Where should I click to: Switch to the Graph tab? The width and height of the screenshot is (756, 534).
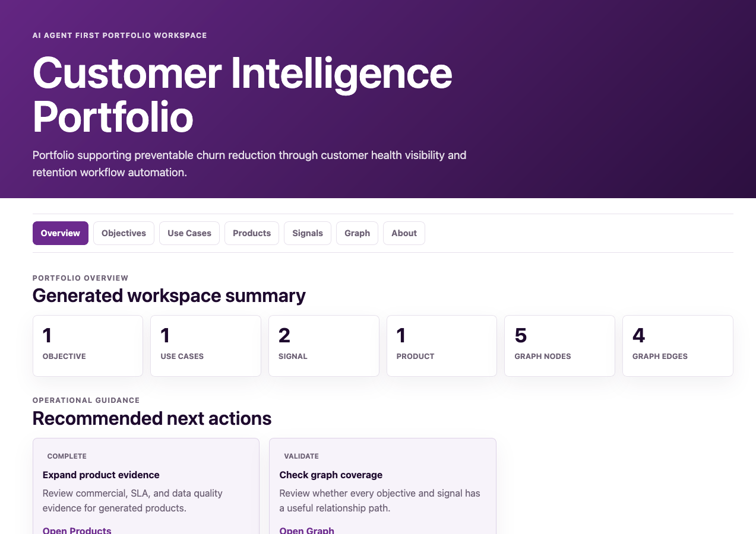click(358, 233)
